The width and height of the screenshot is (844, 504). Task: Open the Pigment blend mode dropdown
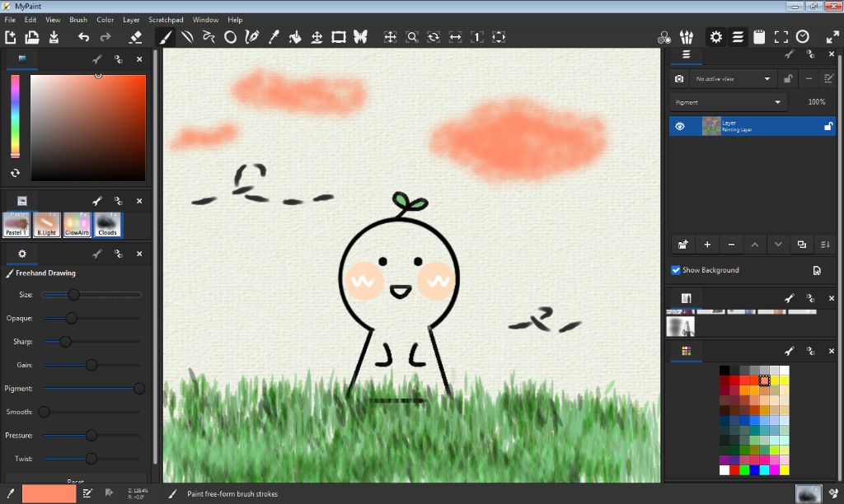click(728, 102)
